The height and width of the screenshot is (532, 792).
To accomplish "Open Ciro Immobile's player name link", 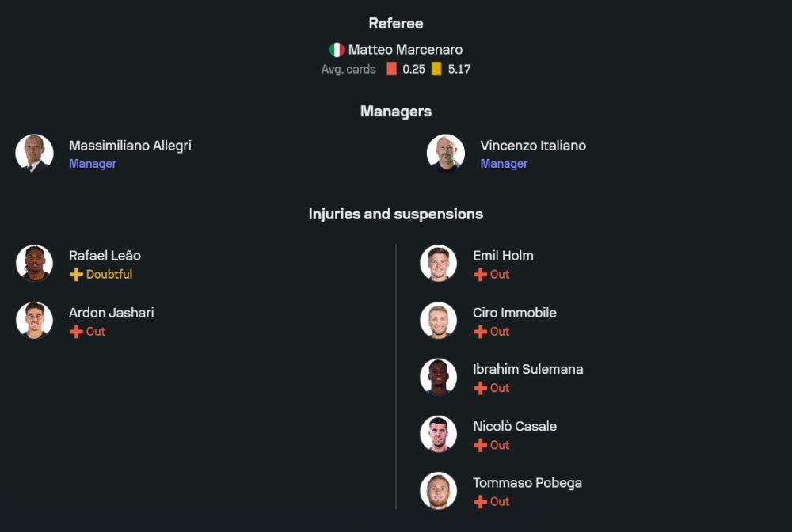I will coord(514,313).
